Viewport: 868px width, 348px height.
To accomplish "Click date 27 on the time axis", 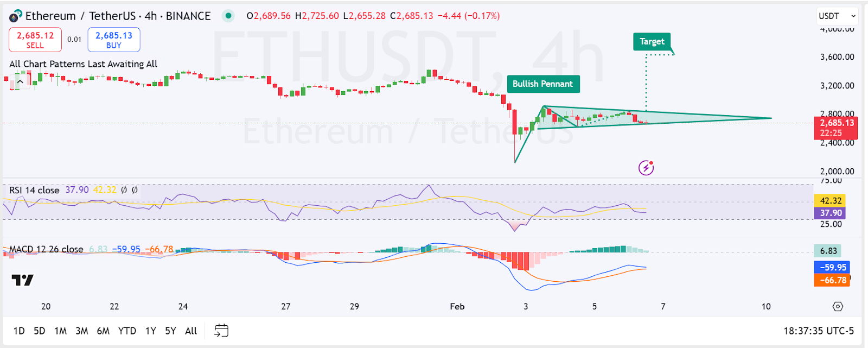I will click(286, 307).
